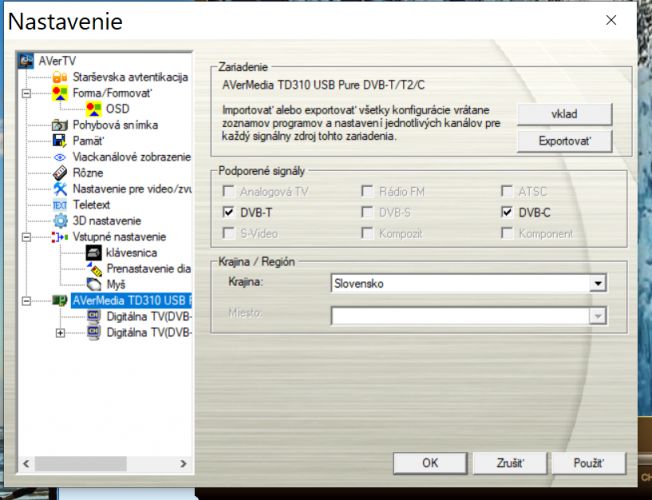This screenshot has height=500, width=652.
Task: Click the Použiť apply button
Action: tap(588, 463)
